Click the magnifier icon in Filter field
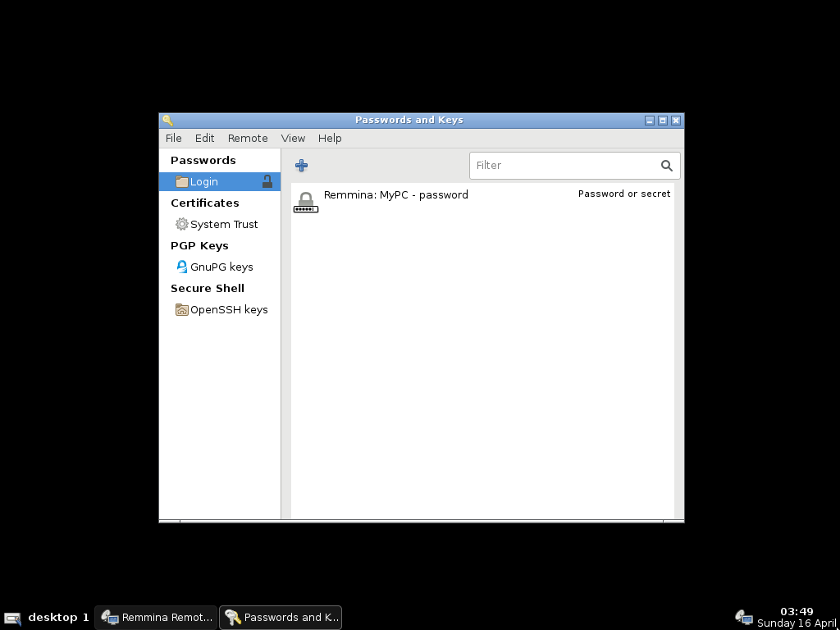840x630 pixels. 666,166
